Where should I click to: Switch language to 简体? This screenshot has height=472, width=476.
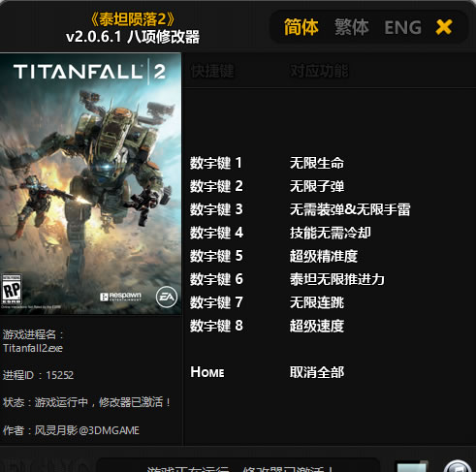tap(301, 27)
